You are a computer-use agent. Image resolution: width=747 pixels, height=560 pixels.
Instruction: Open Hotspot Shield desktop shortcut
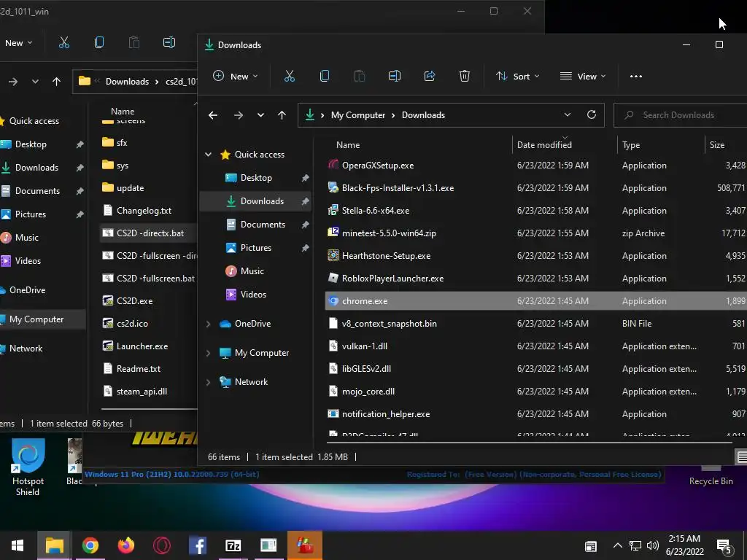(x=28, y=467)
